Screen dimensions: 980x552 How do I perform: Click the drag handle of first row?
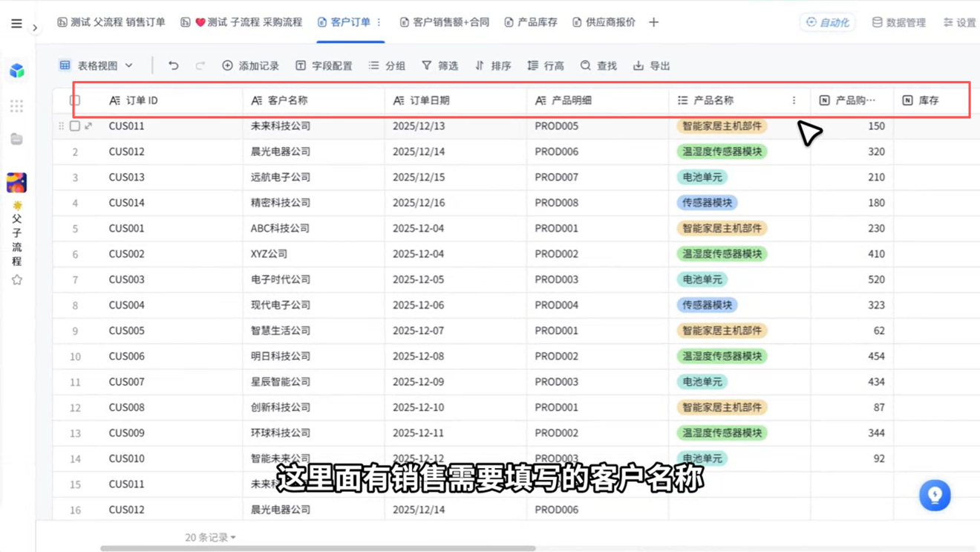coord(61,126)
